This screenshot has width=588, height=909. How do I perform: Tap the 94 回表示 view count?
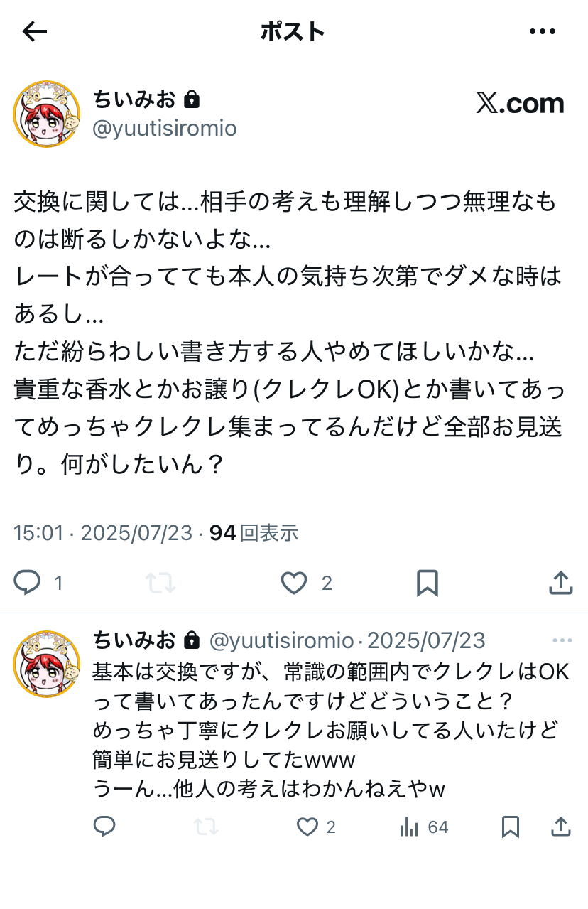click(x=254, y=532)
